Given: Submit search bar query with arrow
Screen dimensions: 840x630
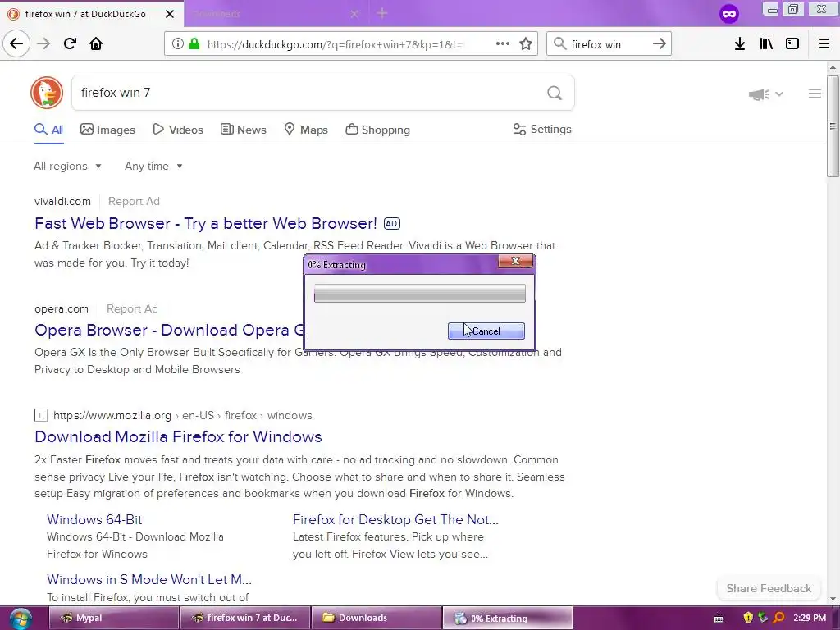Looking at the screenshot, I should tap(660, 44).
